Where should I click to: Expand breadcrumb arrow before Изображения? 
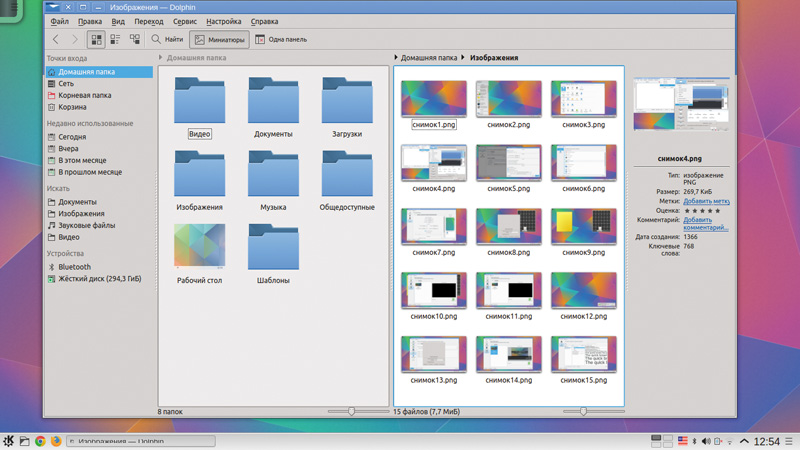463,58
